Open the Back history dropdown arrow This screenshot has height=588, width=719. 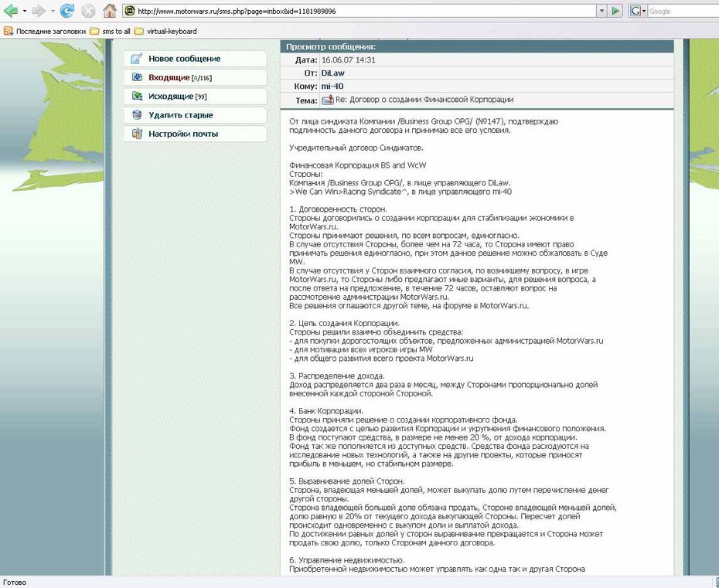point(24,11)
